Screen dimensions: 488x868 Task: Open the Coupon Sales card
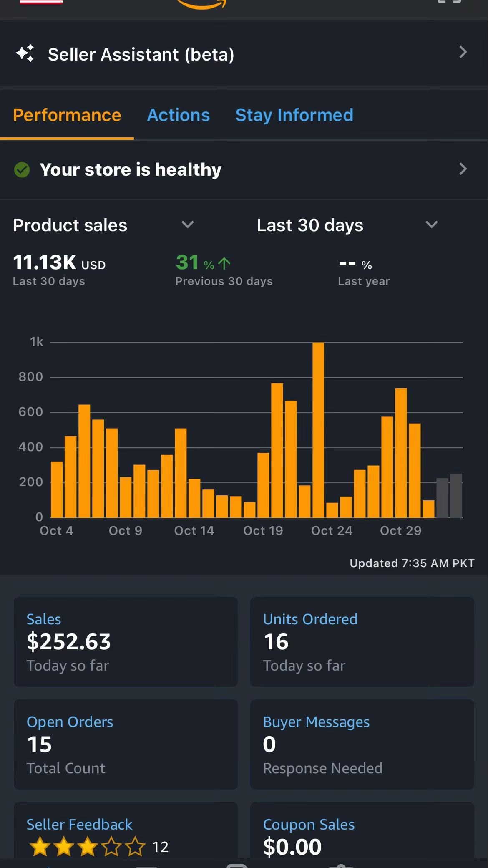coord(362,830)
